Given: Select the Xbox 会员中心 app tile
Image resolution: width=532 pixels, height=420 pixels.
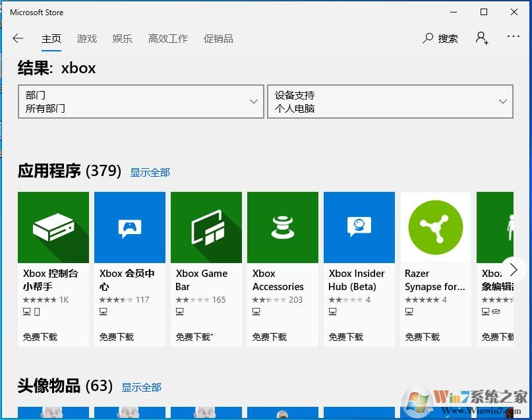Looking at the screenshot, I should [129, 227].
